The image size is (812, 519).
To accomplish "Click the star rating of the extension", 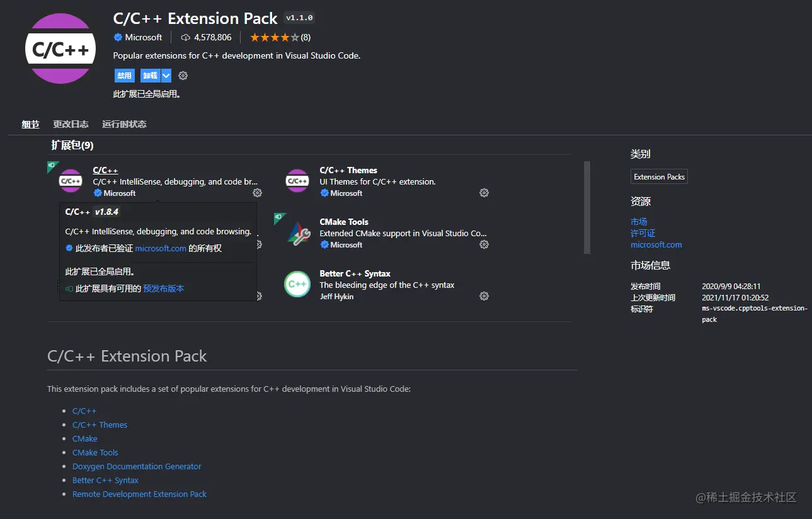I will (x=275, y=37).
